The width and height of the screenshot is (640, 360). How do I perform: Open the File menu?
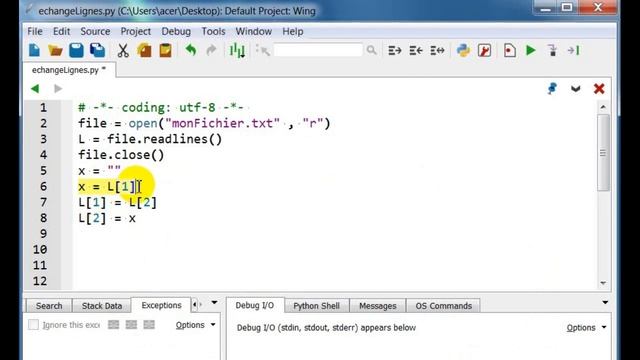click(x=35, y=31)
